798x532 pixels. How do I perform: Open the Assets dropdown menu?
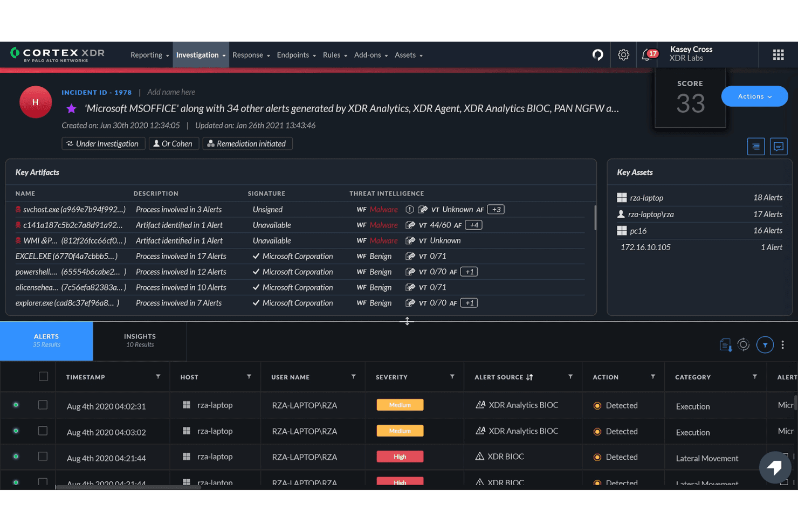pyautogui.click(x=409, y=55)
